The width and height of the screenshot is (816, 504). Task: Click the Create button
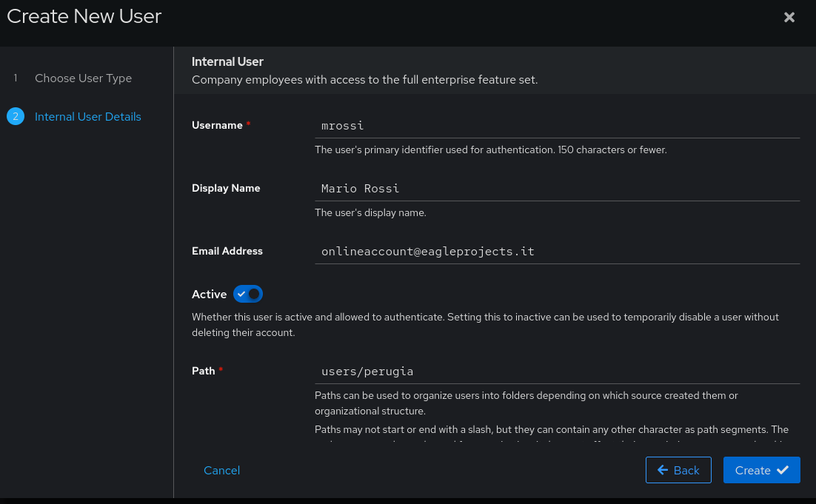(x=761, y=470)
